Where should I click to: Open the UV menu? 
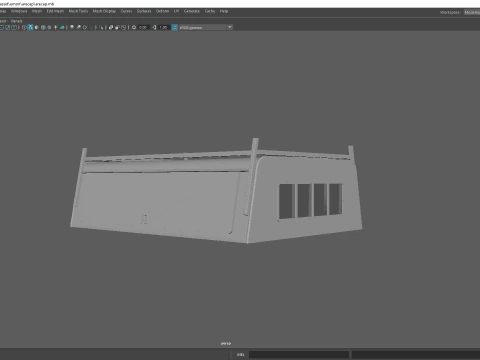click(176, 11)
